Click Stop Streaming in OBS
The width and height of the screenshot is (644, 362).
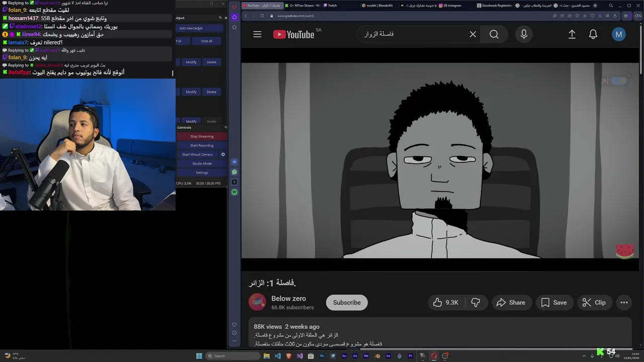point(202,136)
